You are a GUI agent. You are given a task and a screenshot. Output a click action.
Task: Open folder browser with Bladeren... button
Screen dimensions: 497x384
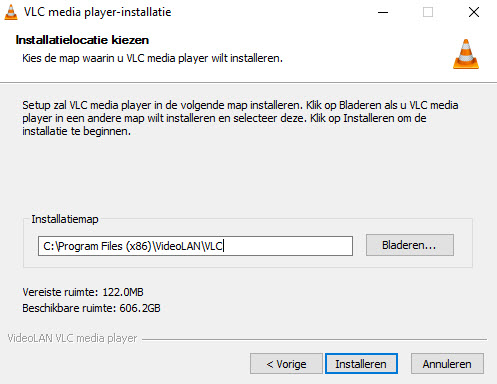click(410, 245)
